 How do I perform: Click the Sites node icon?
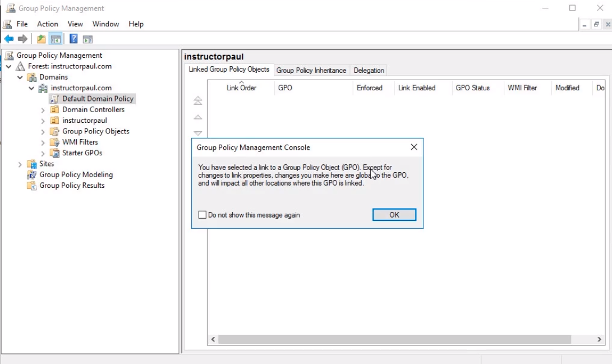[x=31, y=164]
